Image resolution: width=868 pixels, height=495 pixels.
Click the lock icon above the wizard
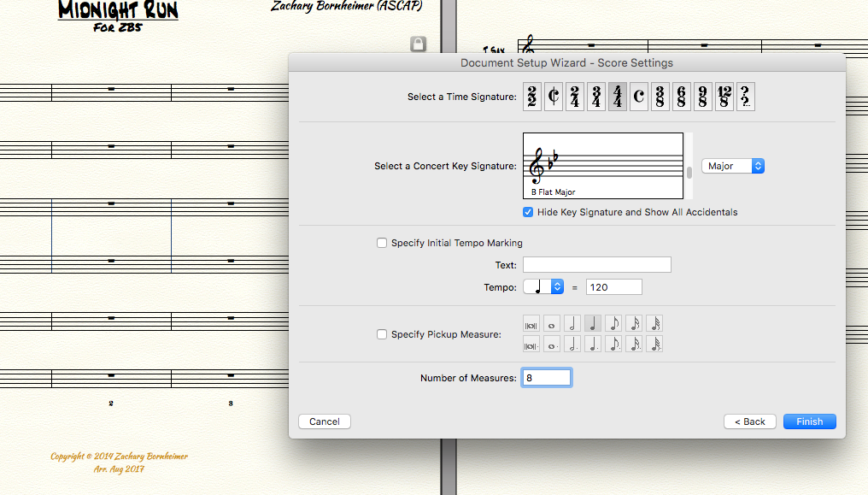pyautogui.click(x=418, y=44)
